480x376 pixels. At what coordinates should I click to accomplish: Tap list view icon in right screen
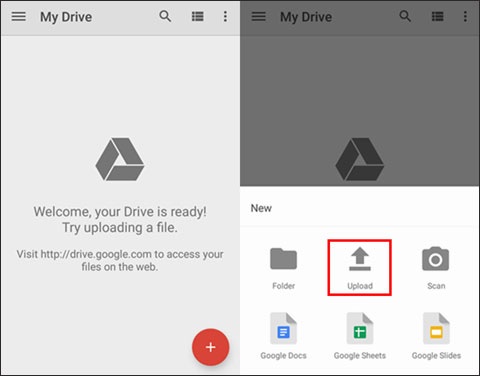tap(438, 16)
